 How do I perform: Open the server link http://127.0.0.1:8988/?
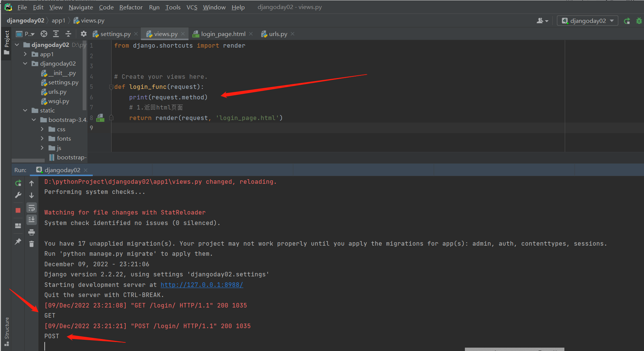point(202,285)
